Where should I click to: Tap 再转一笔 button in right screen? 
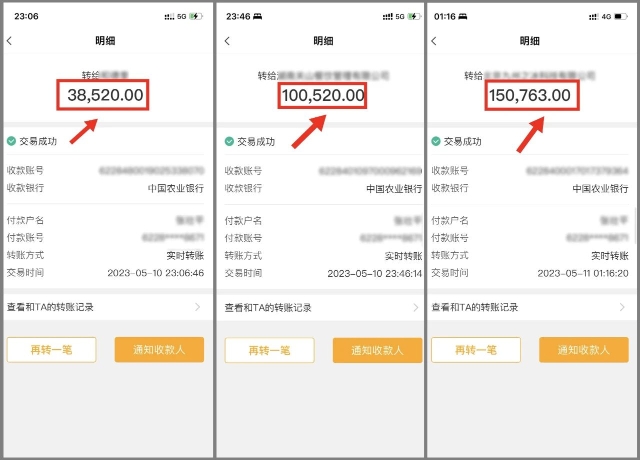(476, 350)
